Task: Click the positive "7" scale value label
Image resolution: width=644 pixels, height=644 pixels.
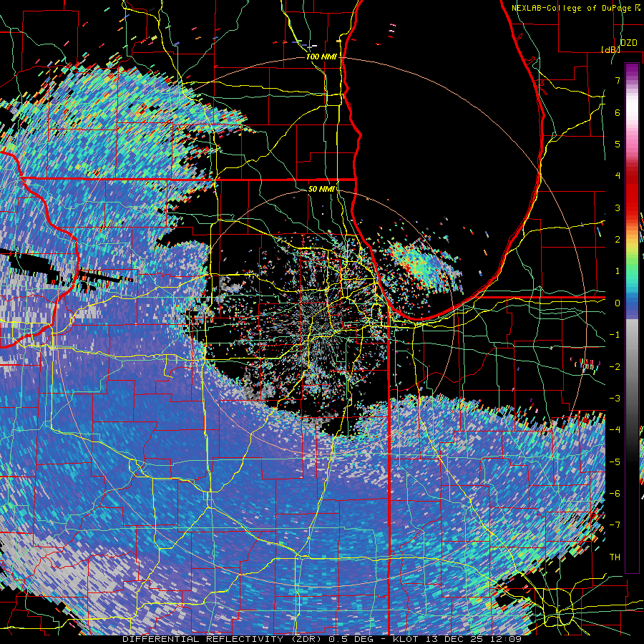Action: point(618,80)
